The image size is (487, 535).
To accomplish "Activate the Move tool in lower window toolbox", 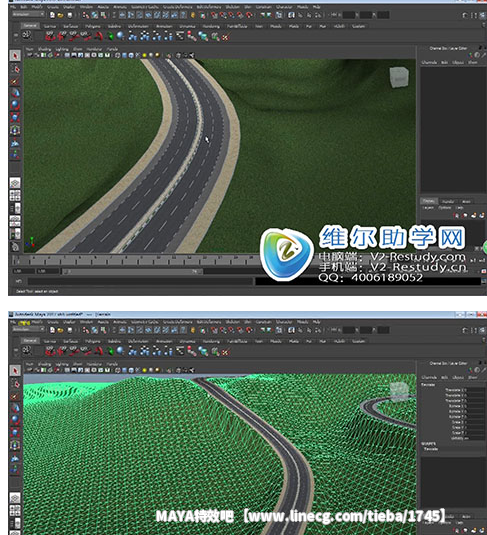I will tap(15, 408).
